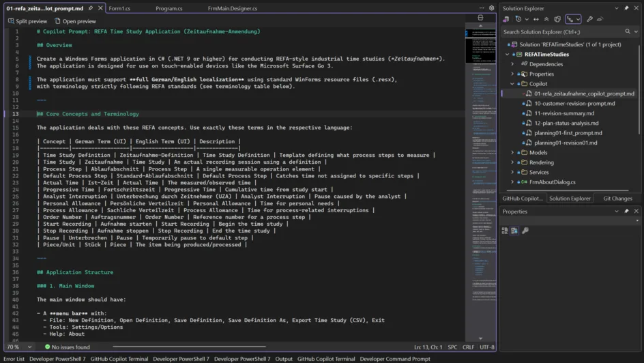Toggle the git branch view button
Image resolution: width=644 pixels, height=363 pixels.
570,19
